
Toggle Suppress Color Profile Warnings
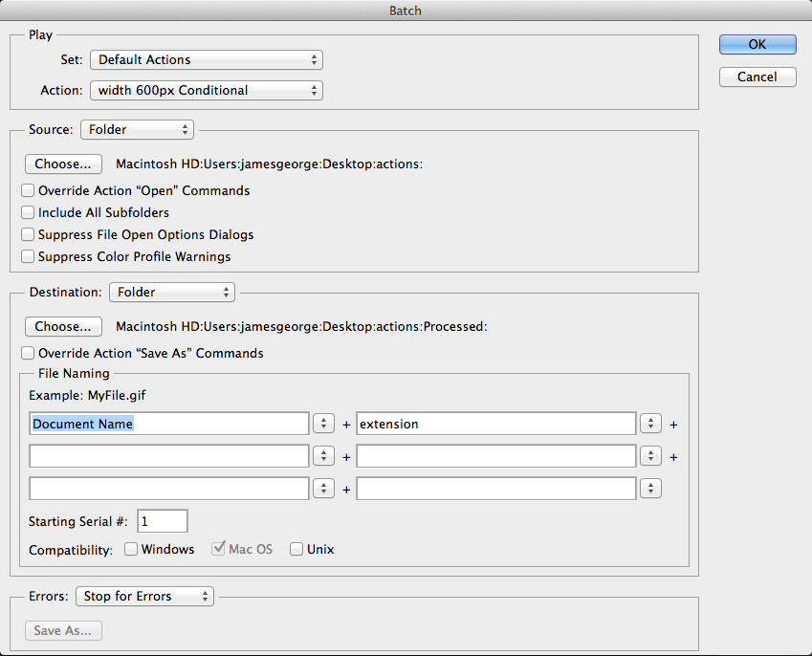coord(29,256)
